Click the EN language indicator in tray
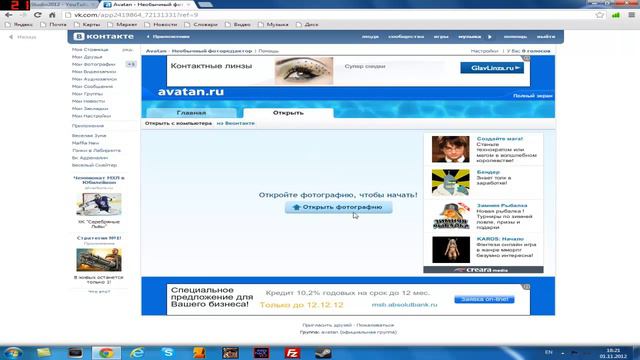This screenshot has width=640, height=360. 549,352
